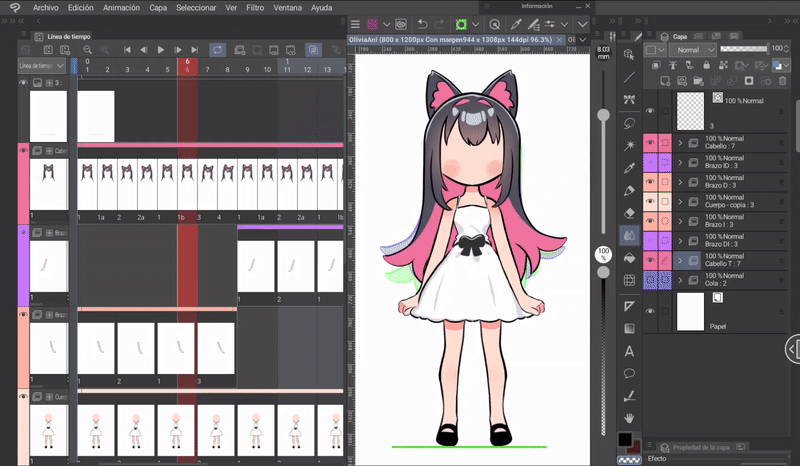Viewport: 800px width, 466px height.
Task: Select the Gradient tool
Action: [x=629, y=328]
